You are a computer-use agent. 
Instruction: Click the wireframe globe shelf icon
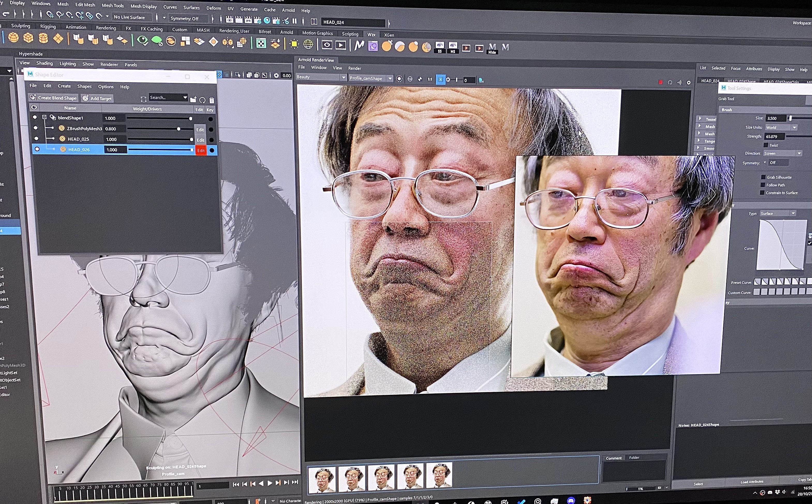coord(308,44)
